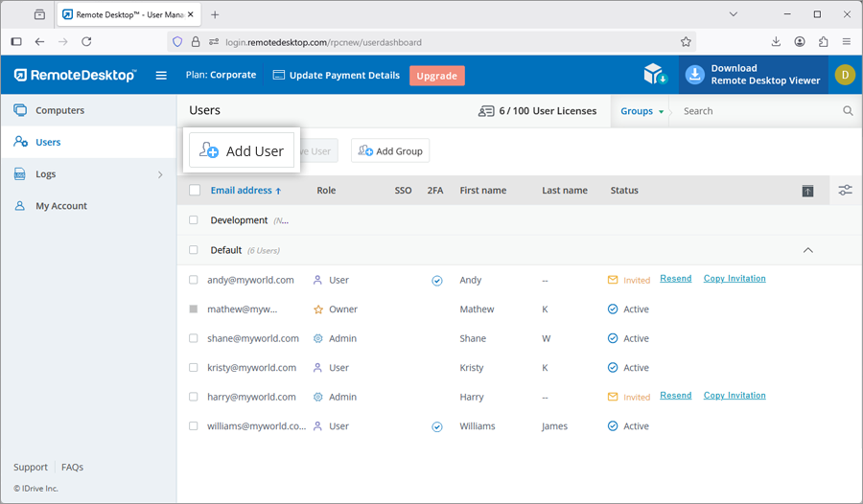The image size is (863, 504).
Task: Select andy@myworld.com checkbox
Action: click(x=193, y=280)
